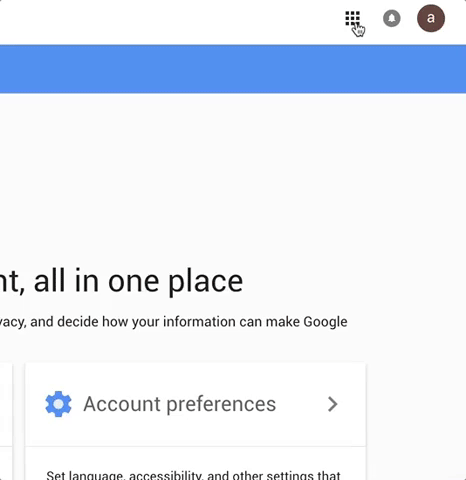
Task: Click empty white header left of apps grid
Action: tap(167, 22)
